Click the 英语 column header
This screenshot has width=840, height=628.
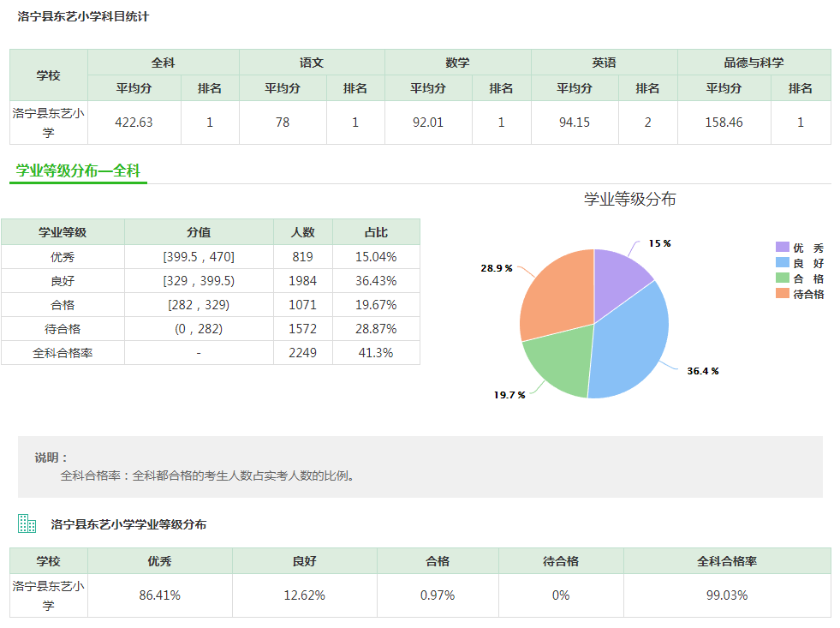click(605, 62)
